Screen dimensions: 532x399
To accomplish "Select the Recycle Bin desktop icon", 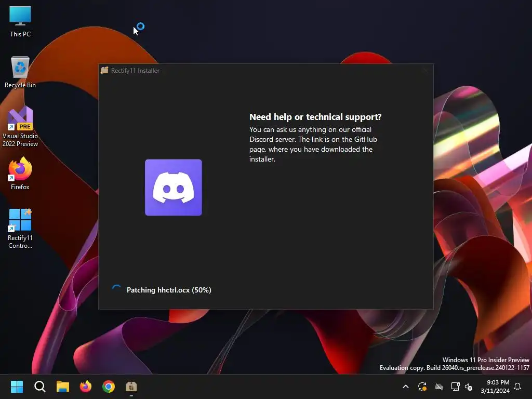I will (20, 72).
